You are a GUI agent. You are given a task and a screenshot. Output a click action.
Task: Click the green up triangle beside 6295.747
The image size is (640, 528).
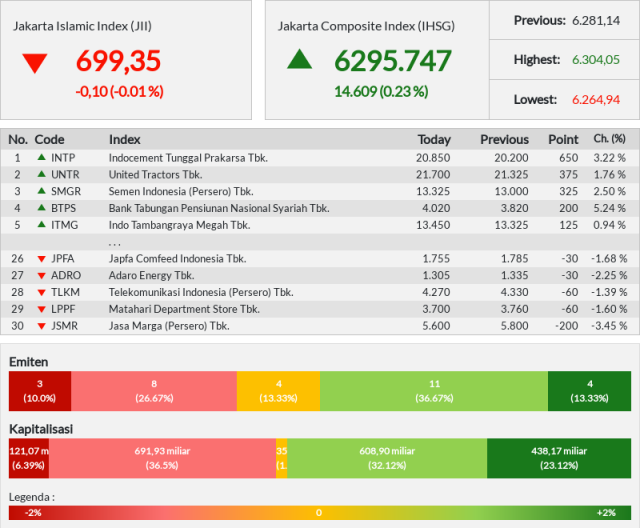coord(300,59)
